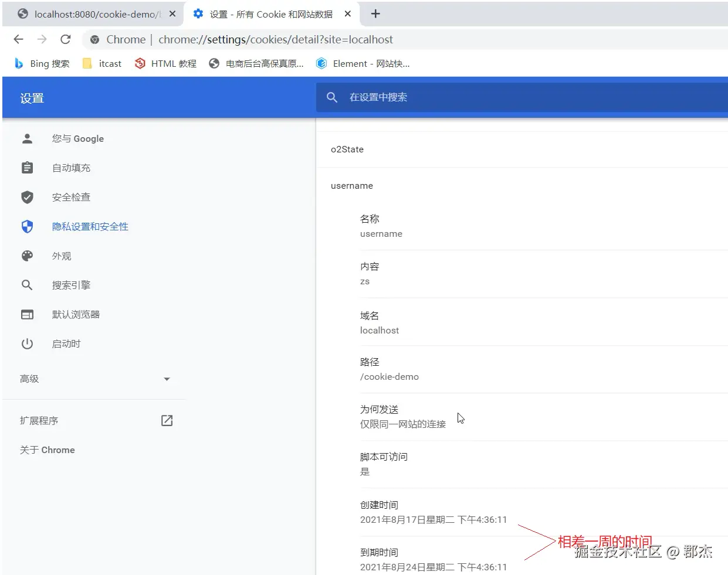Click the expiry time 2021年8月24日

tap(434, 567)
